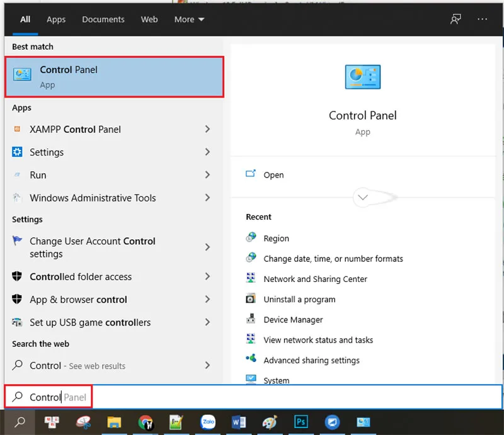The image size is (504, 435).
Task: Open Control Panel from the Best match result
Action: pyautogui.click(x=114, y=77)
